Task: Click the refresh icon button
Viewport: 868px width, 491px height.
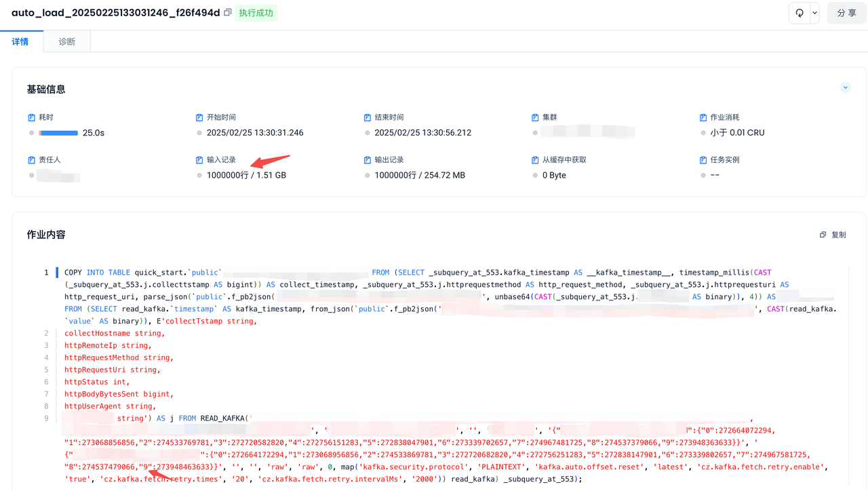Action: coord(800,13)
